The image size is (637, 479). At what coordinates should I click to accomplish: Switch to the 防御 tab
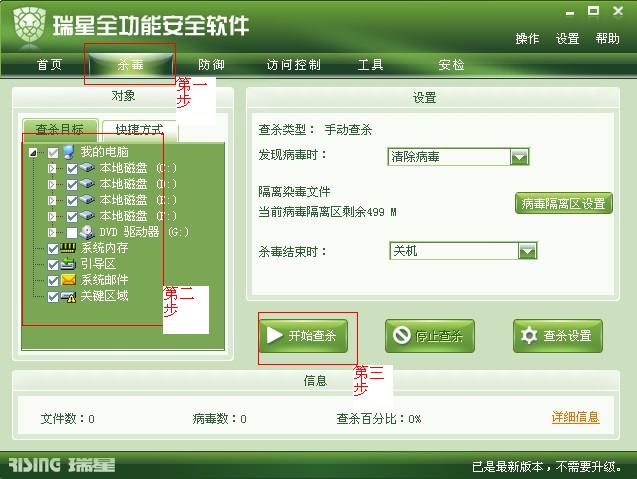(x=211, y=65)
